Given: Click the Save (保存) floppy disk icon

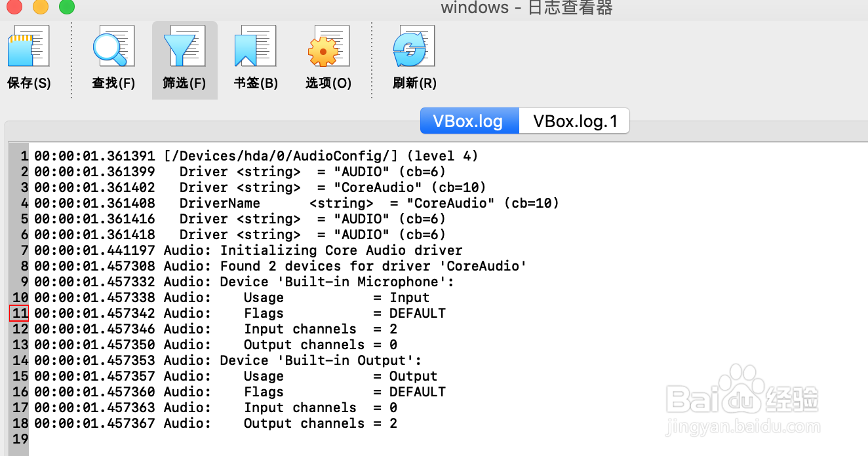Looking at the screenshot, I should pos(29,47).
